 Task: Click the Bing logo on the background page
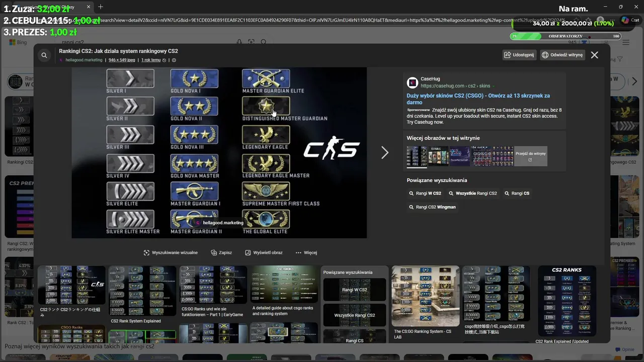[18, 42]
